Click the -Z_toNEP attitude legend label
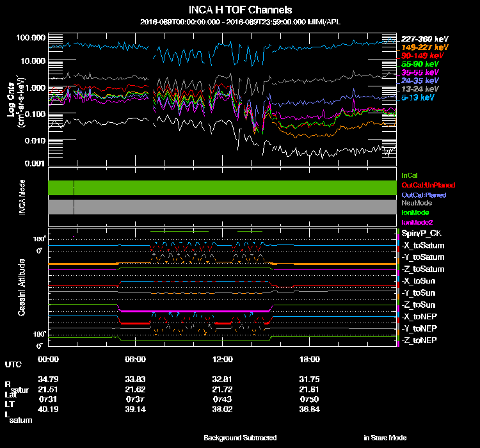This screenshot has width=480, height=448. [420, 340]
